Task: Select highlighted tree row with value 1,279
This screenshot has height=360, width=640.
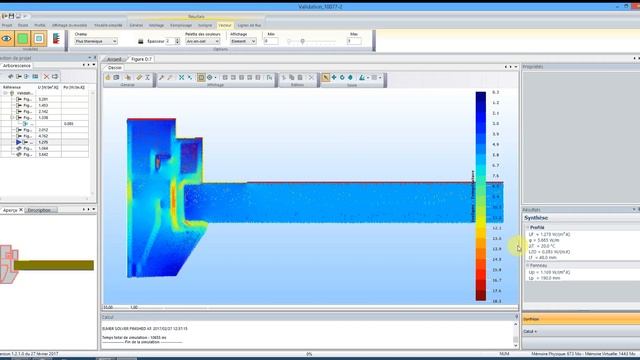Action: (44, 142)
